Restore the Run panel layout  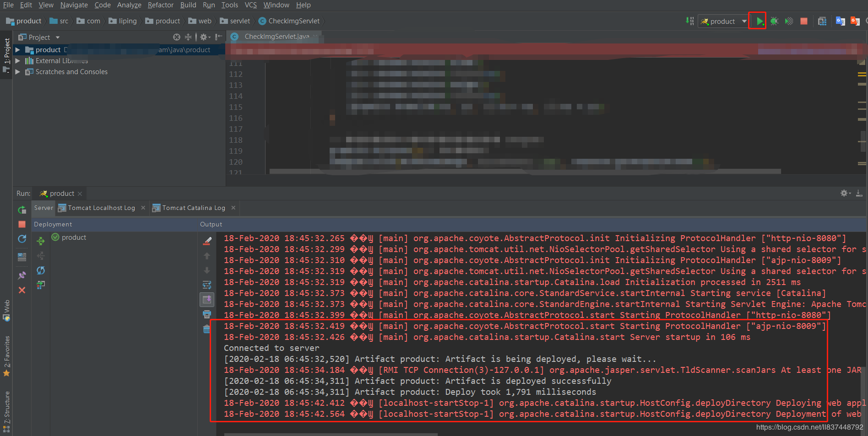coord(22,257)
